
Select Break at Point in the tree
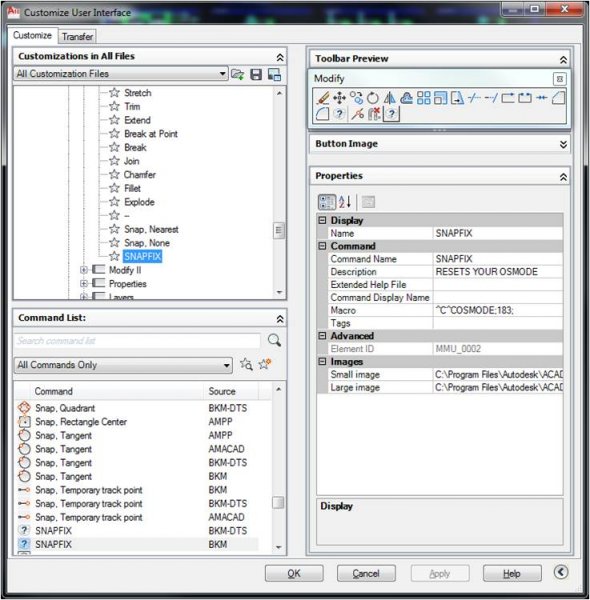point(151,134)
